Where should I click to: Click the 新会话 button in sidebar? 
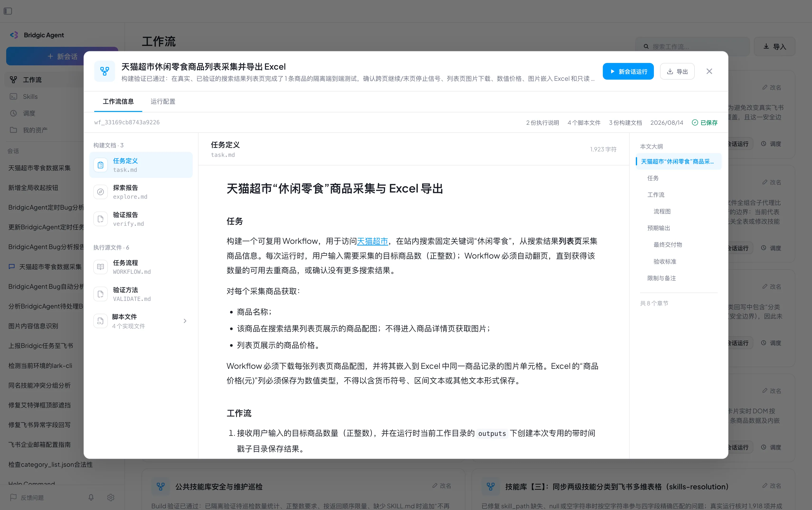(x=62, y=56)
